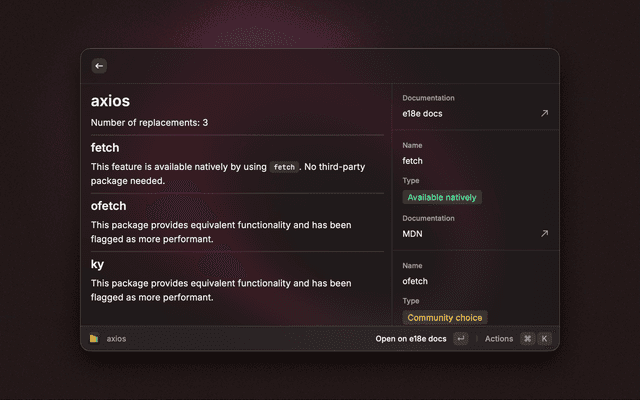
Task: Select the fetch section heading
Action: pos(105,147)
